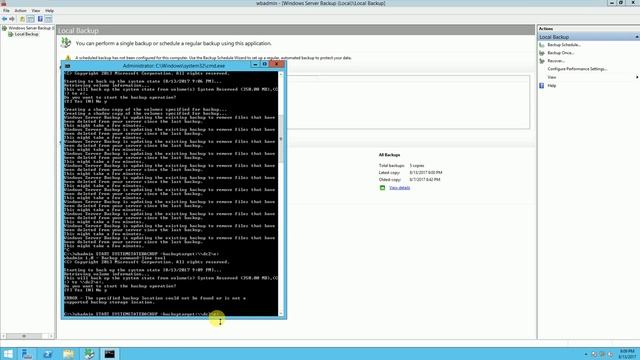Click the cmd window system menu icon
Screen dimensions: 640x360
click(67, 65)
